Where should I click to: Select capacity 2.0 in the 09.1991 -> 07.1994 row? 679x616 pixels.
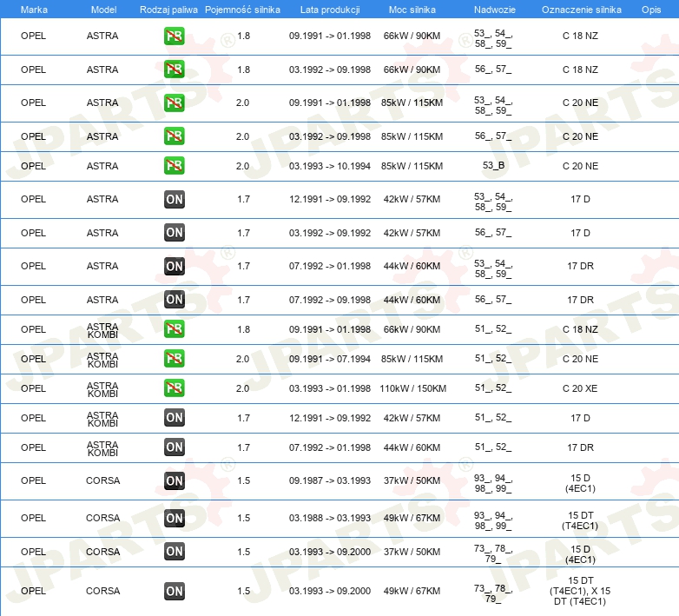click(x=242, y=359)
